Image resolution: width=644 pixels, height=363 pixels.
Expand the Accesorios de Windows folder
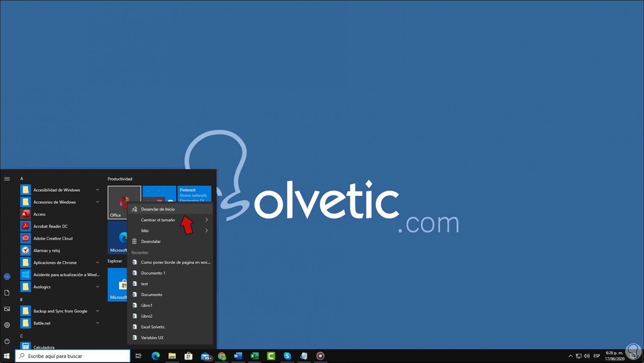(x=60, y=202)
